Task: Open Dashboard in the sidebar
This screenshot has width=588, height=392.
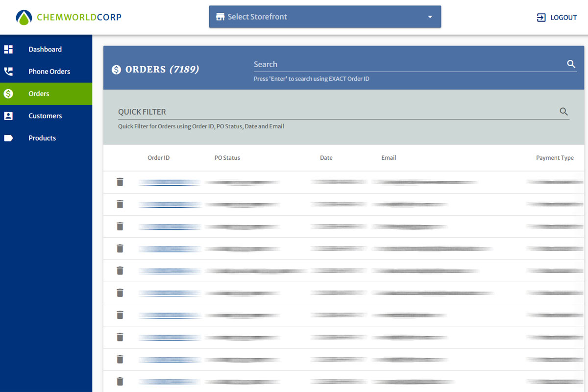Action: coord(46,49)
